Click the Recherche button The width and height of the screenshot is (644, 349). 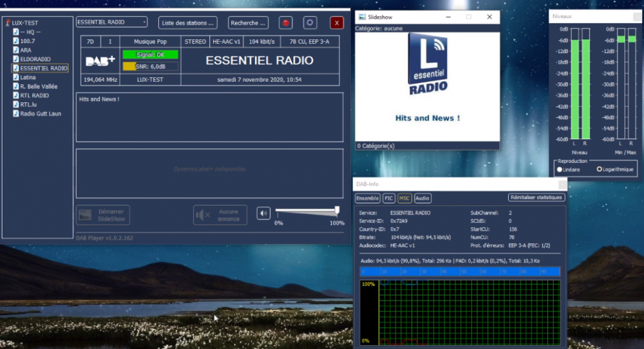click(x=248, y=23)
